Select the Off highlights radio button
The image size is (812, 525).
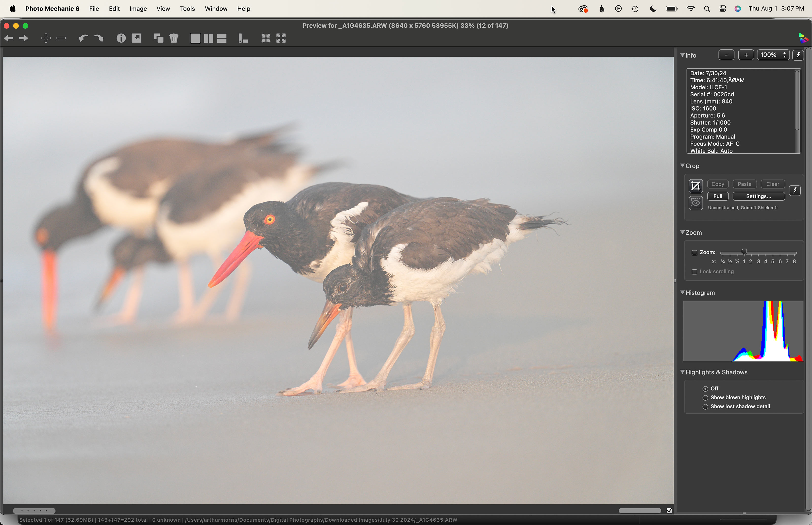point(705,389)
